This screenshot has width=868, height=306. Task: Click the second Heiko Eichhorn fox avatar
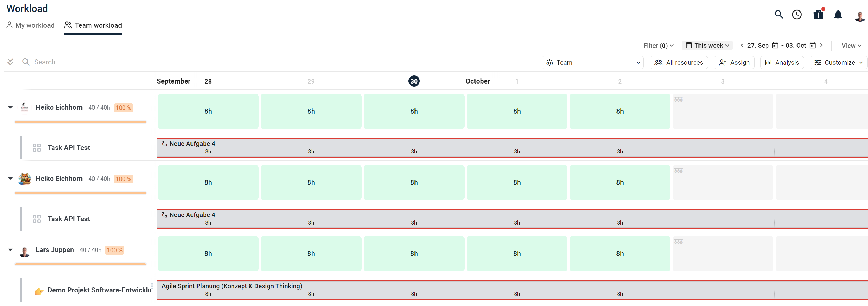[25, 179]
